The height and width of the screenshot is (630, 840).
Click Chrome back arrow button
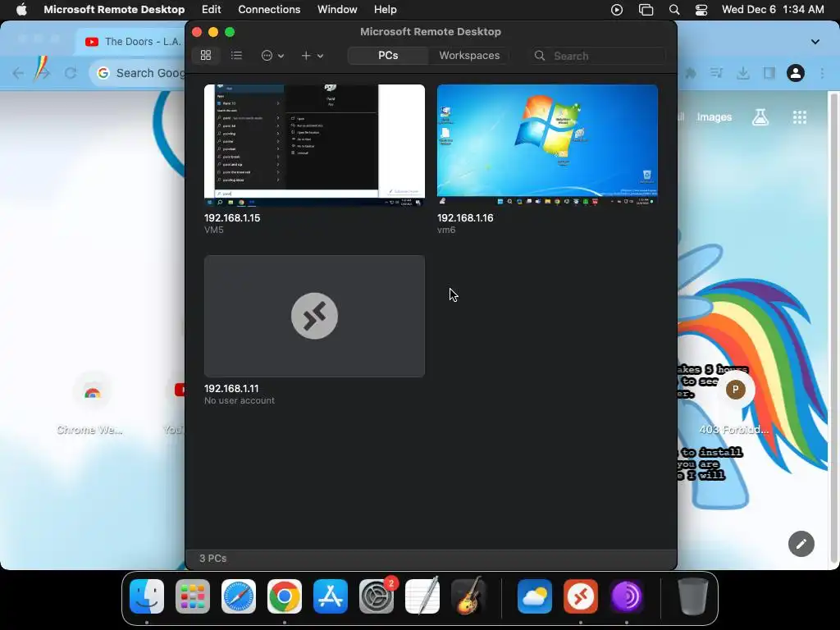coord(18,73)
